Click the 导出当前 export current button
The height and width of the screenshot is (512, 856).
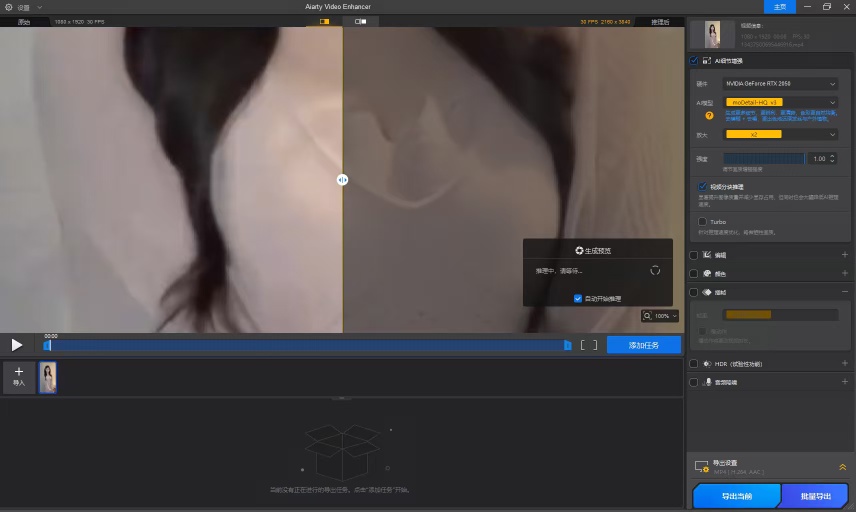[x=736, y=496]
